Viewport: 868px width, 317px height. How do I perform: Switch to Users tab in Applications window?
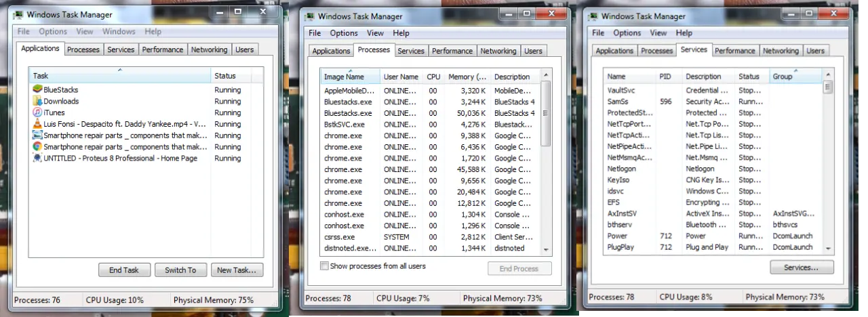coord(245,49)
